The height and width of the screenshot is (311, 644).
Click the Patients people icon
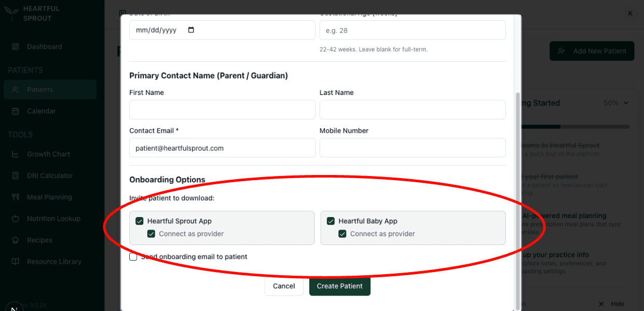(16, 90)
